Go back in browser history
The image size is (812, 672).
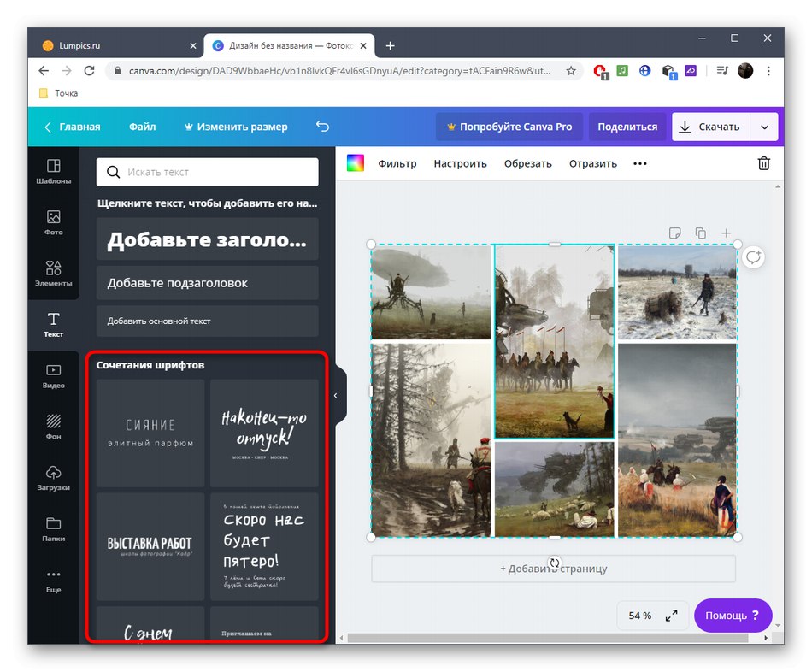[44, 71]
